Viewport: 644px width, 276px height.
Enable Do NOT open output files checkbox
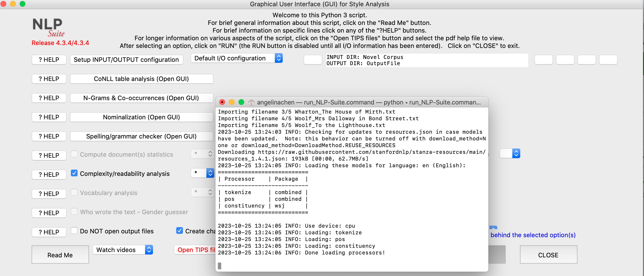tap(74, 230)
